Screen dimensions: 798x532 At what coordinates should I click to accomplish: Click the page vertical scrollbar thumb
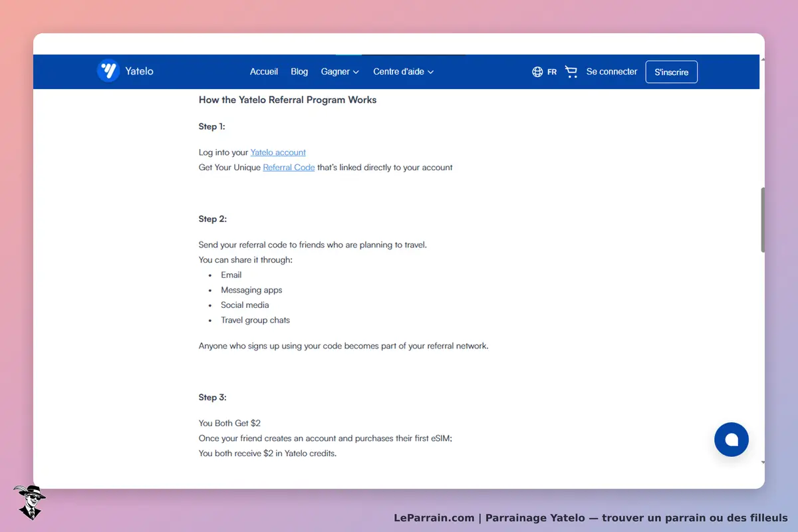pyautogui.click(x=763, y=219)
